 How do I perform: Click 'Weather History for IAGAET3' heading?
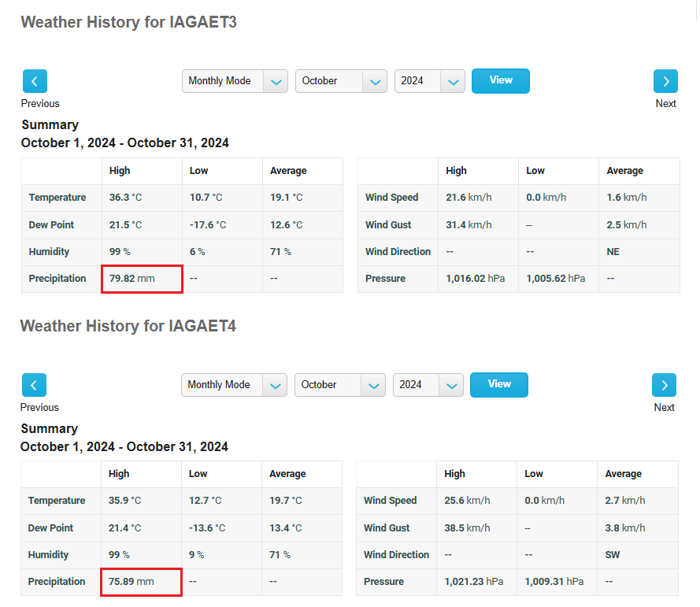click(x=128, y=22)
